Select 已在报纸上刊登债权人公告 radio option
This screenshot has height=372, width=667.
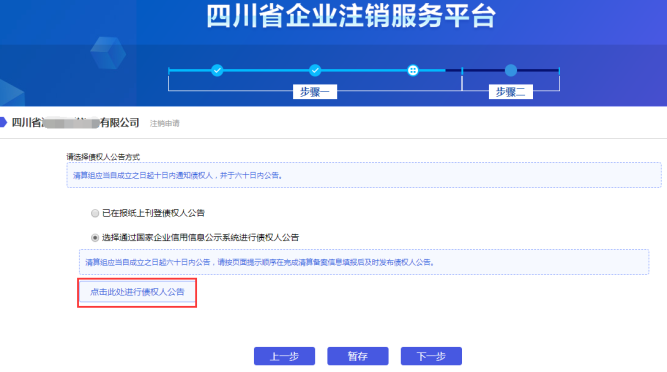pyautogui.click(x=95, y=213)
